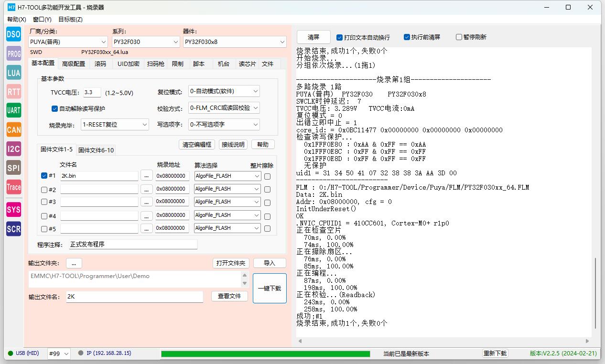Image resolution: width=605 pixels, height=364 pixels.
Task: Switch to the 高级配置 tab
Action: click(x=74, y=64)
